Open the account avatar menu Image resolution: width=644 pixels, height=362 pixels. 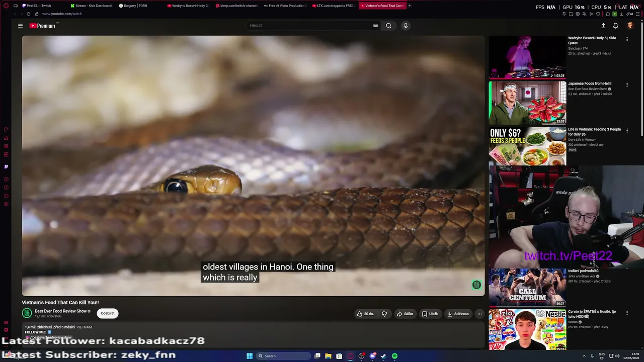tap(630, 26)
